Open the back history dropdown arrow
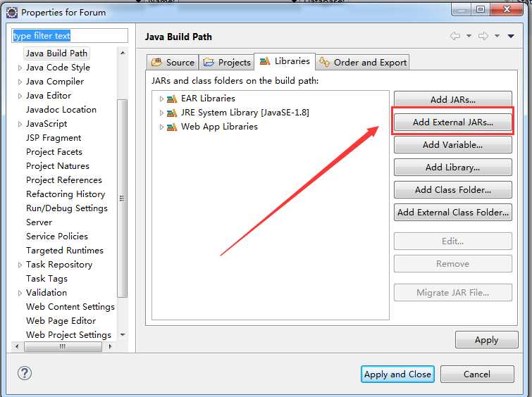This screenshot has height=397, width=532. (x=469, y=36)
